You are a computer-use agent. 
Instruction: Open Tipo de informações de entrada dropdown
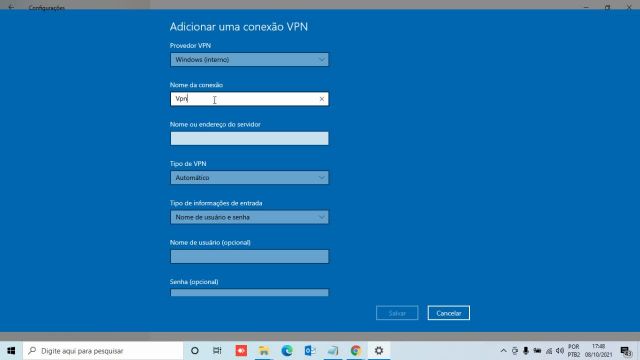point(249,217)
